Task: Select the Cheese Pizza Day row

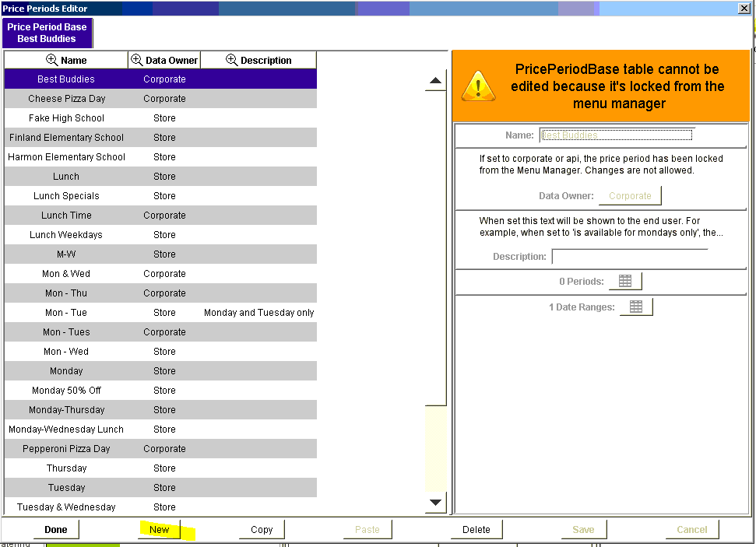Action: click(x=66, y=99)
